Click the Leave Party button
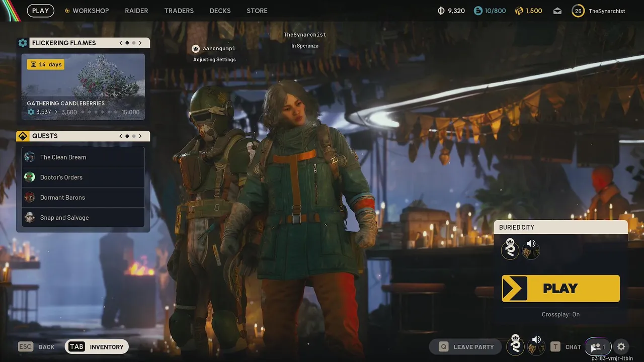644x362 pixels. [465, 347]
